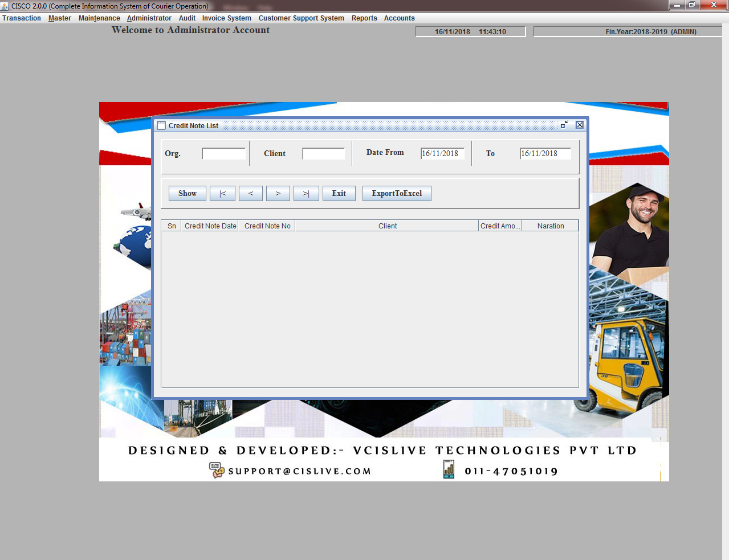This screenshot has height=560, width=729.
Task: Open the Transaction menu
Action: coord(22,18)
